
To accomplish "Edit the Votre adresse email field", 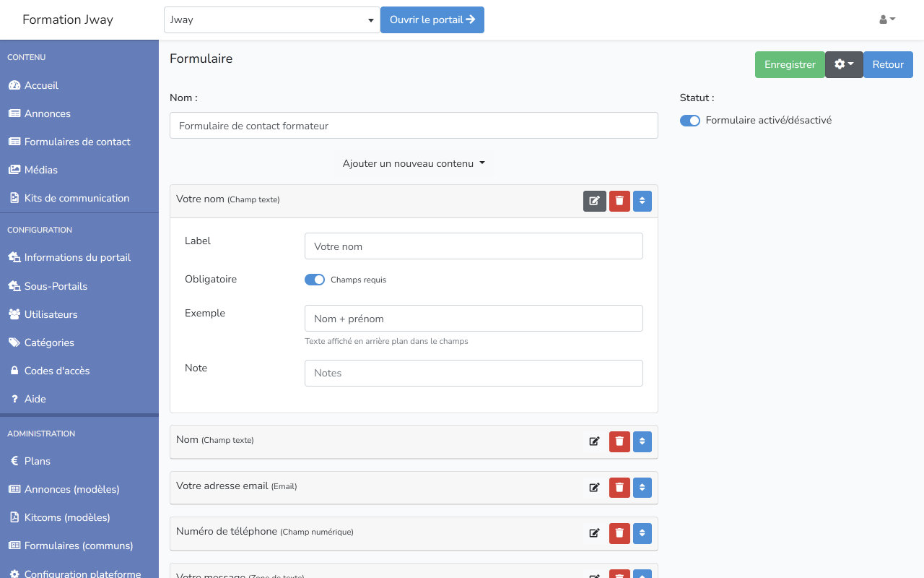I will (594, 488).
